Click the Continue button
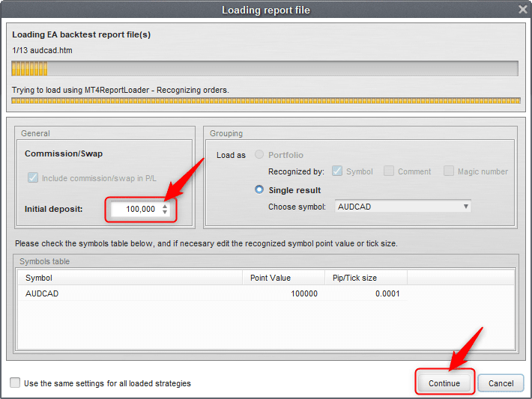This screenshot has height=399, width=532. (x=444, y=383)
